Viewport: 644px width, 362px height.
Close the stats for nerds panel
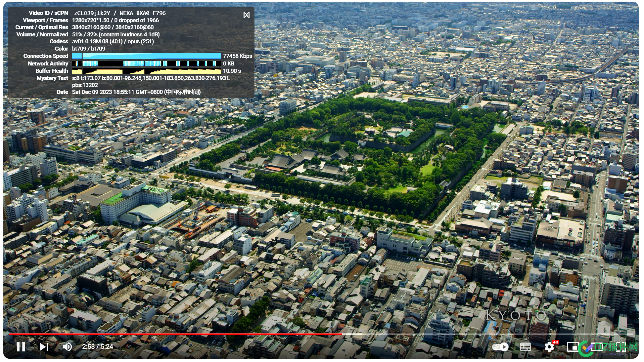tap(246, 15)
